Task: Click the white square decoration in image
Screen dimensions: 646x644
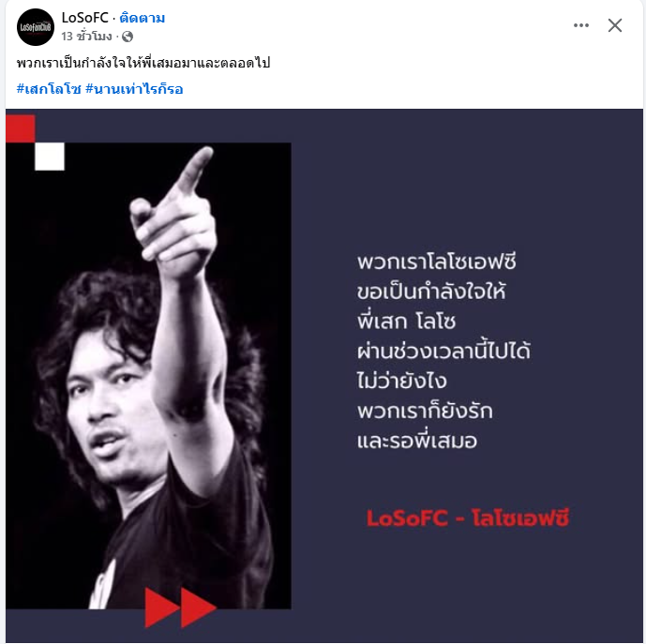Action: (x=50, y=157)
